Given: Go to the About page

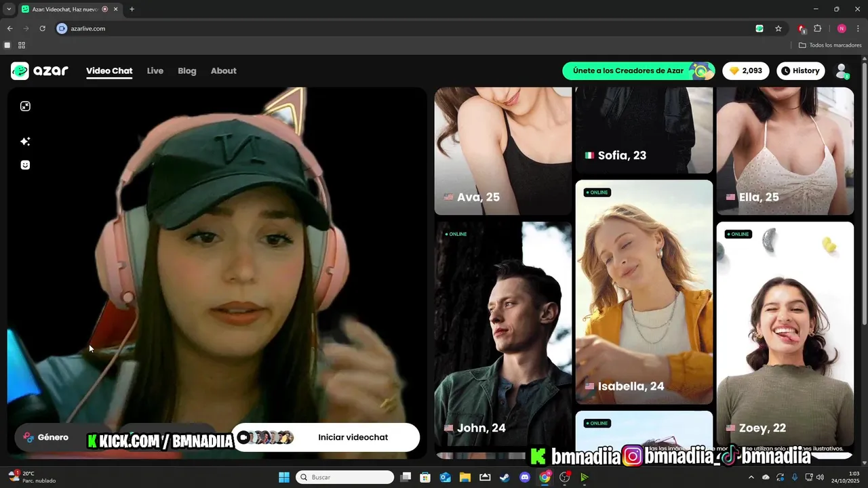Looking at the screenshot, I should (224, 70).
